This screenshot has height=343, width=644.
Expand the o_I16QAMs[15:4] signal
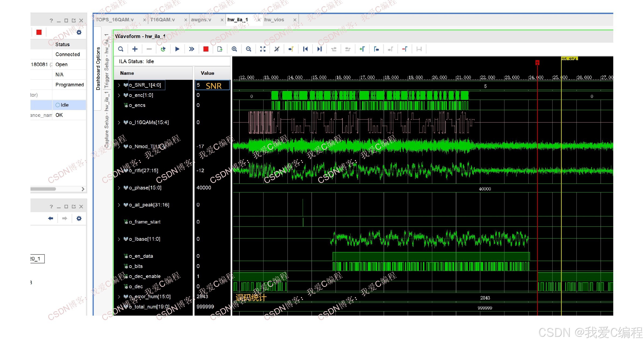coord(119,123)
